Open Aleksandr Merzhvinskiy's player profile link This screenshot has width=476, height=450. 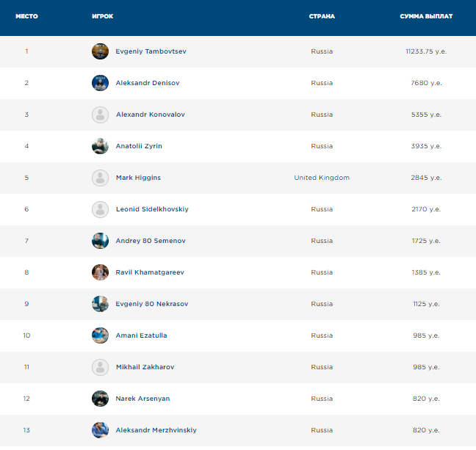click(156, 430)
